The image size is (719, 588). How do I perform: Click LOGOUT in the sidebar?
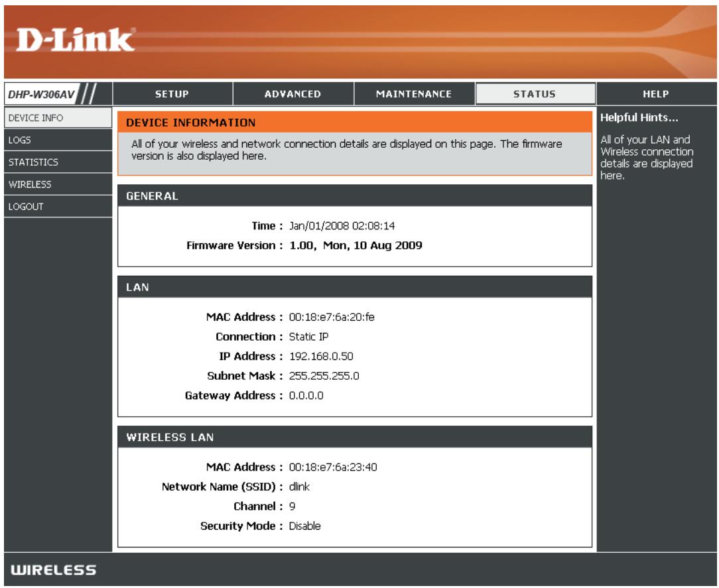(x=58, y=206)
